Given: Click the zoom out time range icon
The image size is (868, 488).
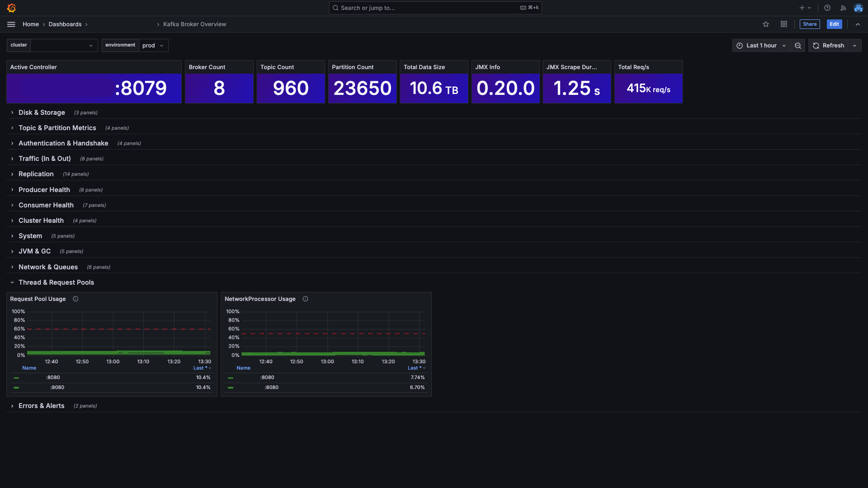Looking at the screenshot, I should pyautogui.click(x=798, y=46).
